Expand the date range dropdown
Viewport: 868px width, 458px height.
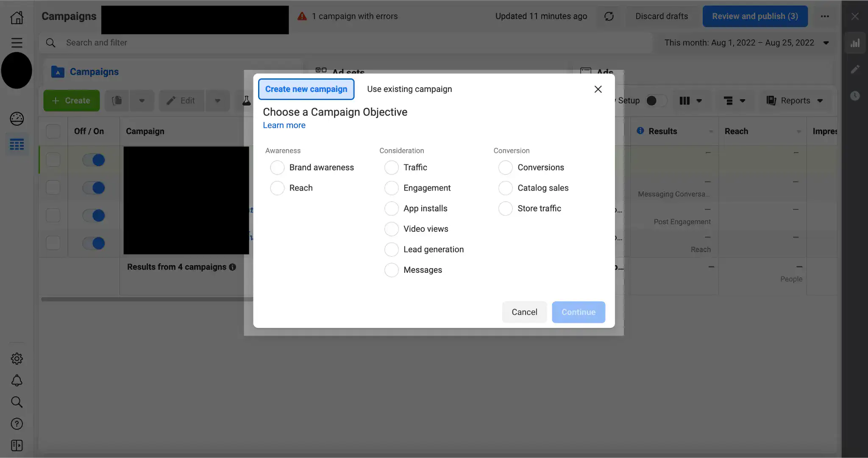coord(826,43)
